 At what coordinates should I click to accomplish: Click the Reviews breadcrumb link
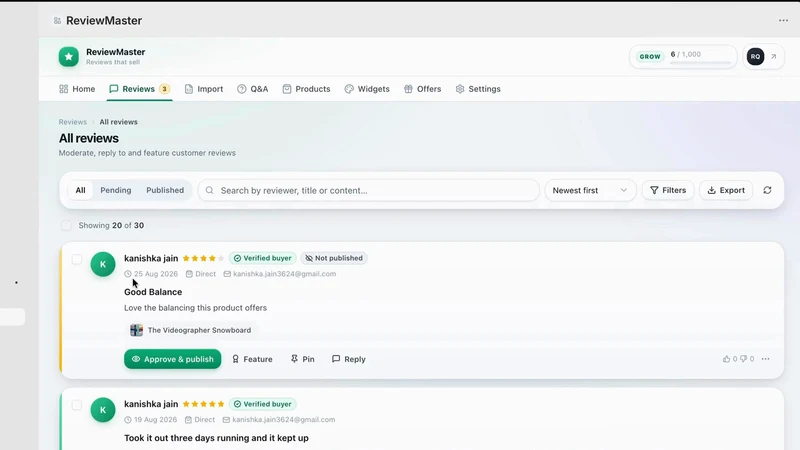(x=72, y=122)
